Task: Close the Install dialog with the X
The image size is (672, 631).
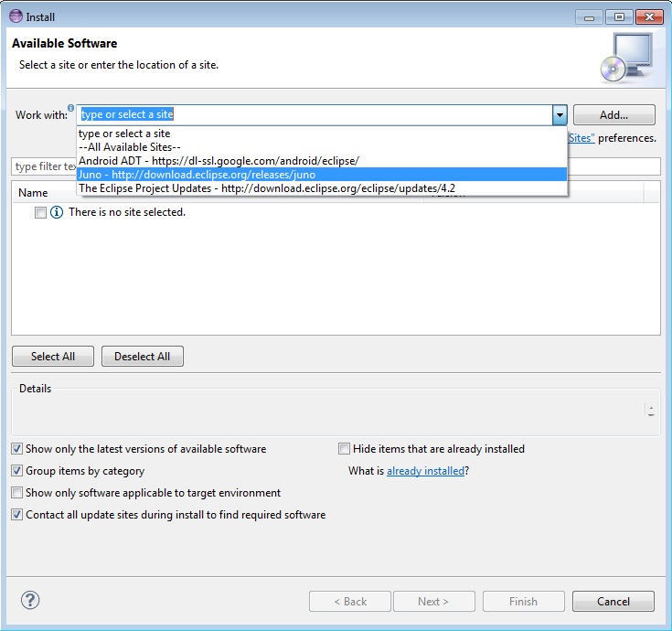Action: [649, 17]
